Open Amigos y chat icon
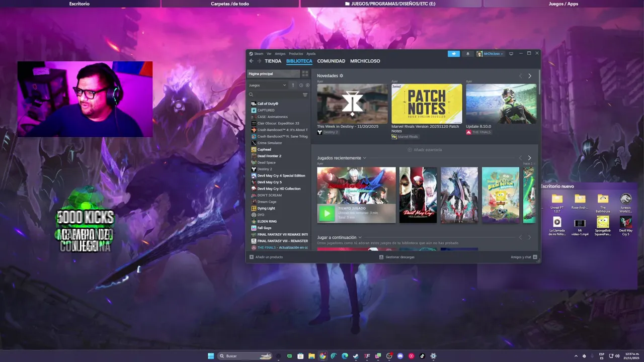The width and height of the screenshot is (644, 362). click(x=535, y=257)
